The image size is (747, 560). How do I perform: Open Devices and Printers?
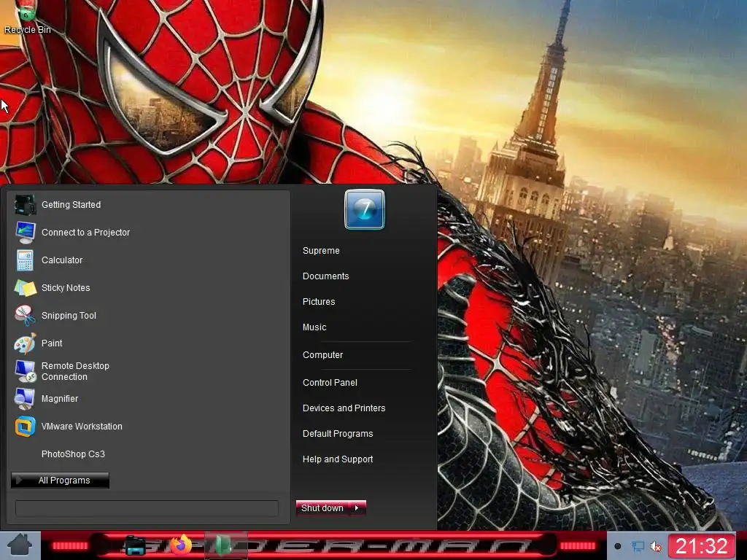pos(344,408)
